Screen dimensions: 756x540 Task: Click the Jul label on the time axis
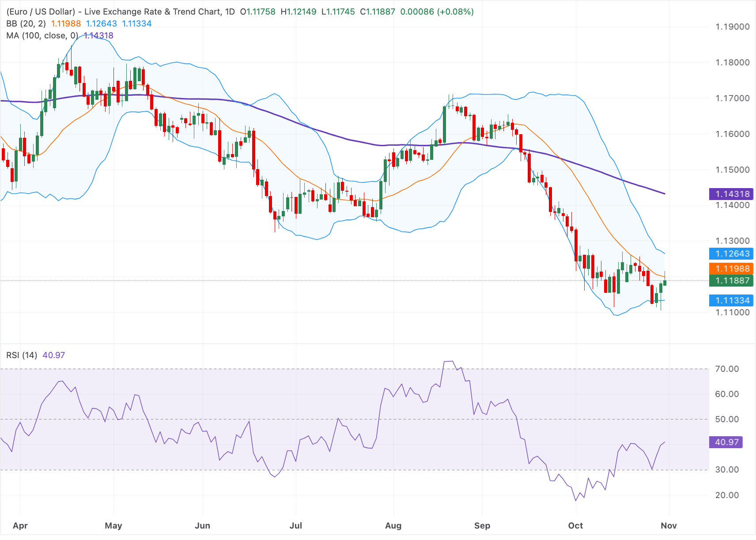(296, 525)
